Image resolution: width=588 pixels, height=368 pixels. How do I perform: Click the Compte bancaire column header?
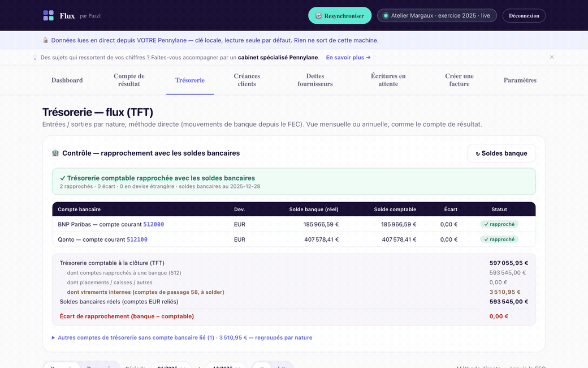point(79,209)
